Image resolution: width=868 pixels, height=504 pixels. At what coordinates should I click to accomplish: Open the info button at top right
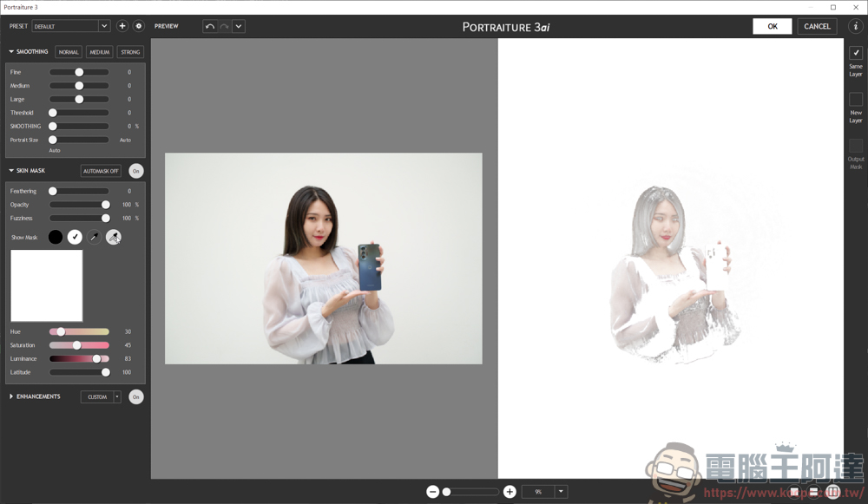tap(855, 26)
